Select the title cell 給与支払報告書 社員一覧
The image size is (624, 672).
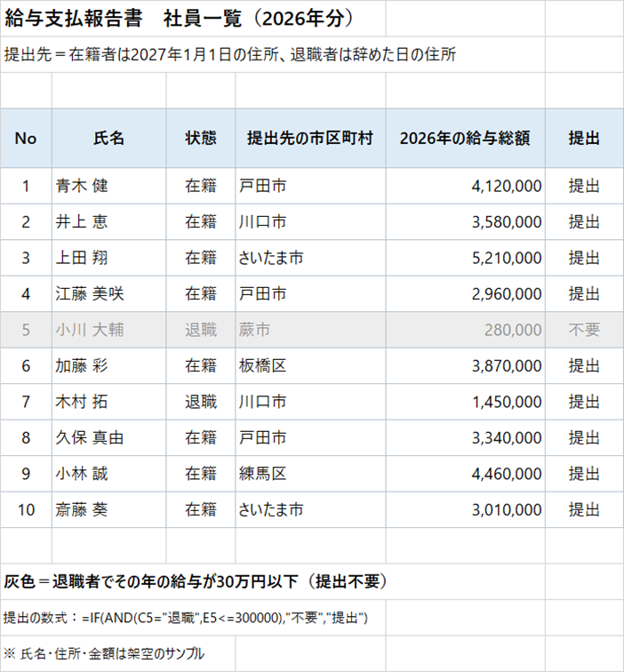click(x=193, y=19)
